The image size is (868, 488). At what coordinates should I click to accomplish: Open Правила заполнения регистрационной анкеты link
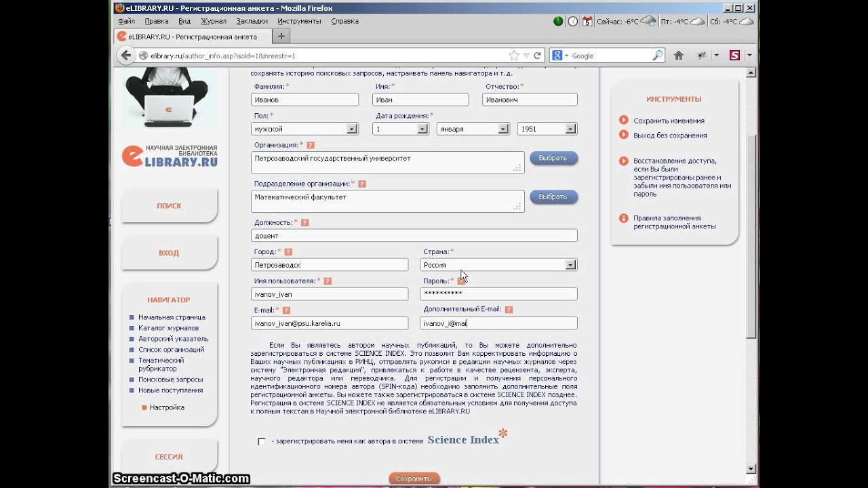pos(674,222)
